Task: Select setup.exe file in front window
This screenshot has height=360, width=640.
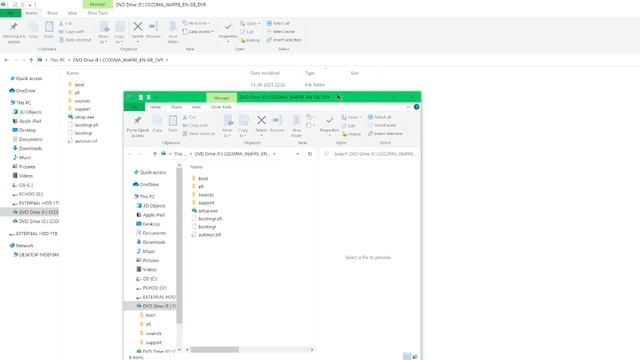Action: click(204, 211)
